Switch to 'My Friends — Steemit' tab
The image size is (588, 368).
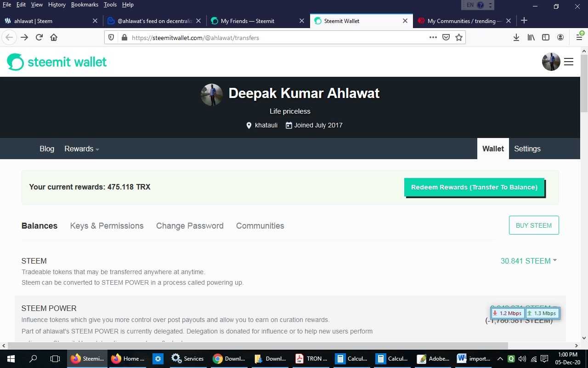click(257, 21)
